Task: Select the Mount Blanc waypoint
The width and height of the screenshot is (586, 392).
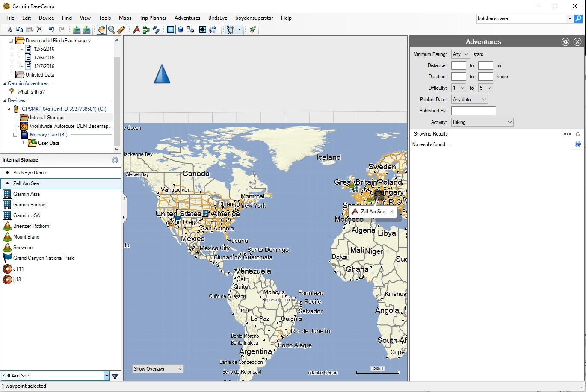Action: point(26,237)
